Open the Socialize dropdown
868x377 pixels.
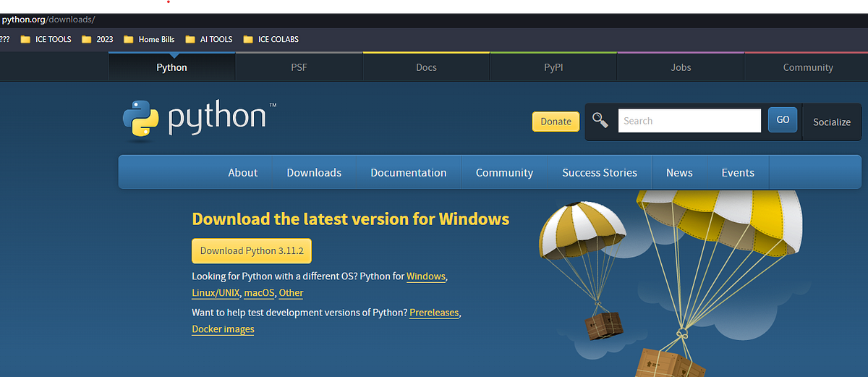[832, 122]
